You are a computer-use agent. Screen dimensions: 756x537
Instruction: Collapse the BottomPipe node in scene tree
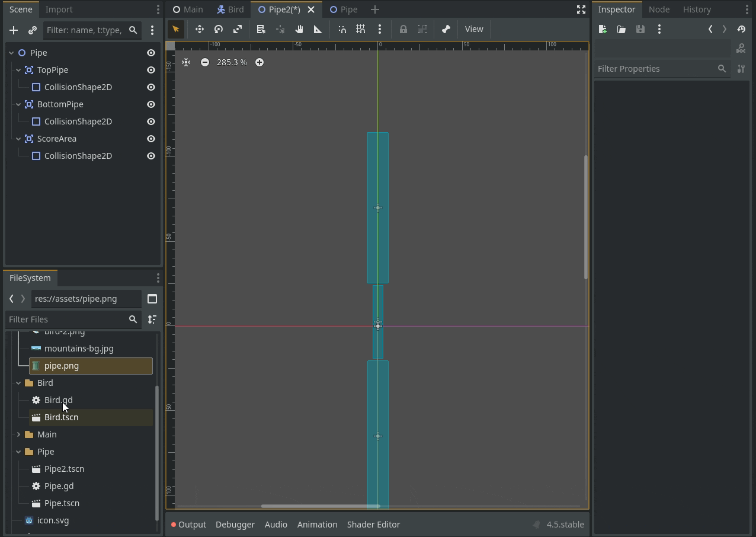(x=18, y=104)
